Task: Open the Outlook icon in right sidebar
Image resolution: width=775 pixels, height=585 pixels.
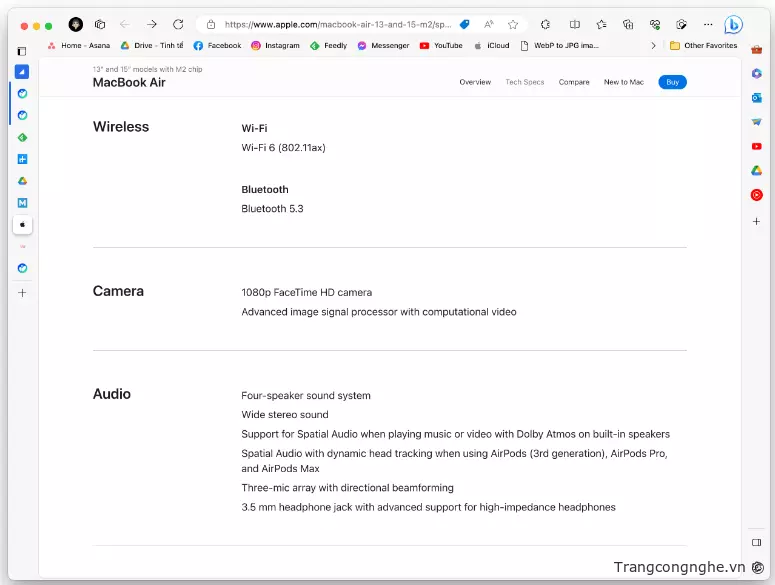Action: (757, 97)
